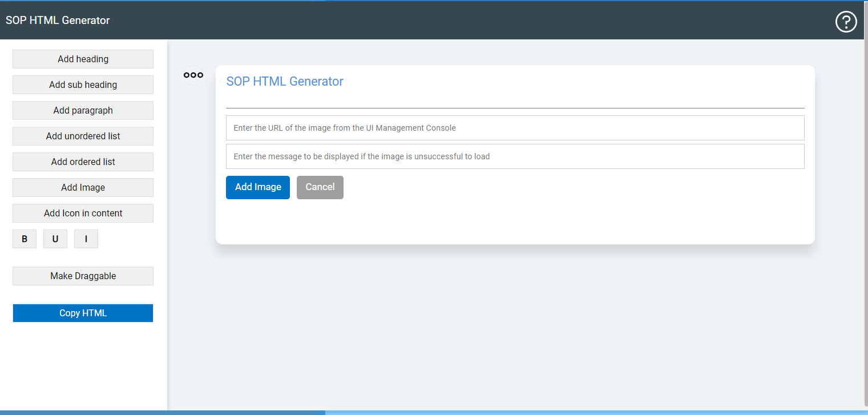Screen dimensions: 868x415
Task: Toggle underline formatting with U button
Action: tap(55, 239)
